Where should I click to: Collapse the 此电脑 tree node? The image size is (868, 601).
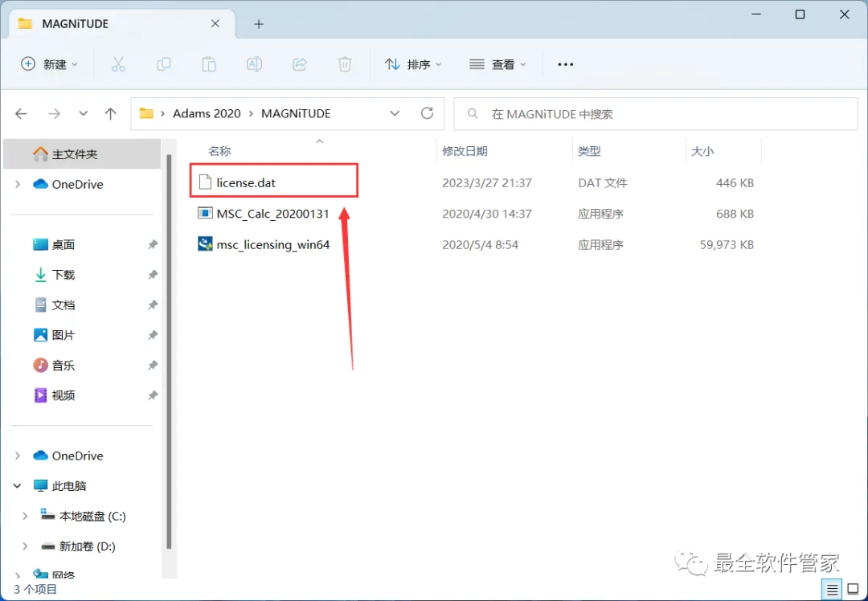(18, 486)
